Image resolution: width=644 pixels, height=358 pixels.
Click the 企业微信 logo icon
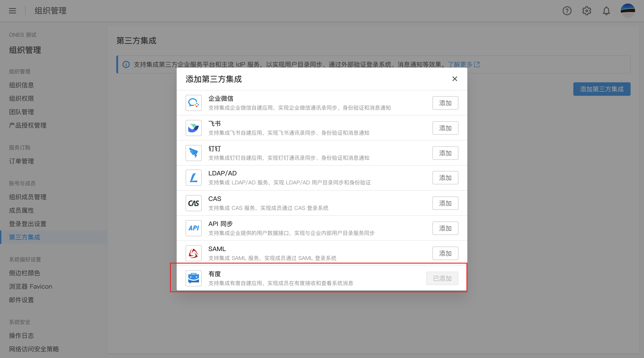point(193,103)
